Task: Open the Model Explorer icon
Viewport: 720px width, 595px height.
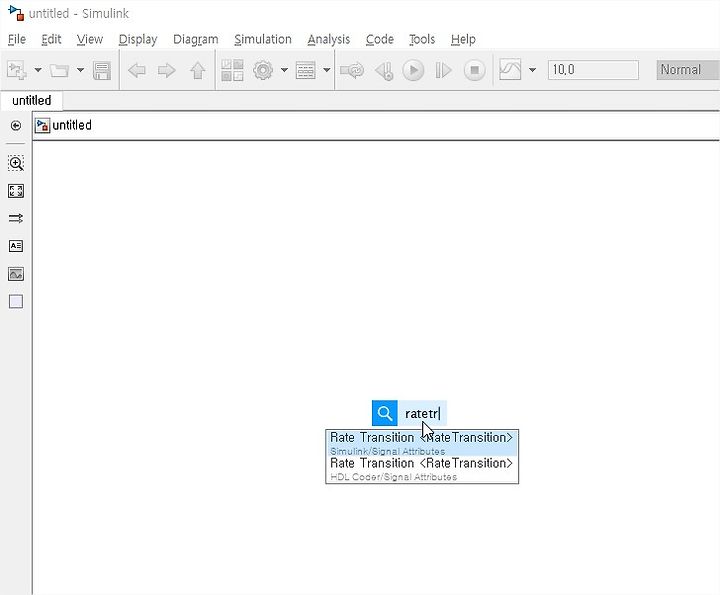Action: (x=305, y=70)
